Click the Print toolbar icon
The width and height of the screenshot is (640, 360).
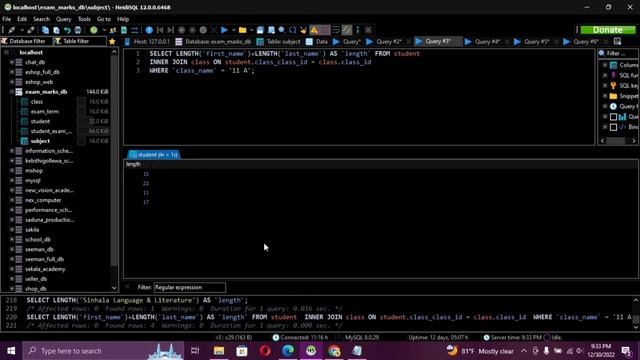[78, 30]
